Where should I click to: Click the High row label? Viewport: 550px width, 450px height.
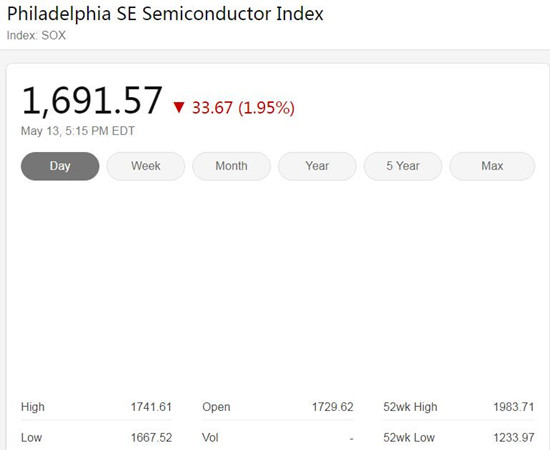pos(33,407)
